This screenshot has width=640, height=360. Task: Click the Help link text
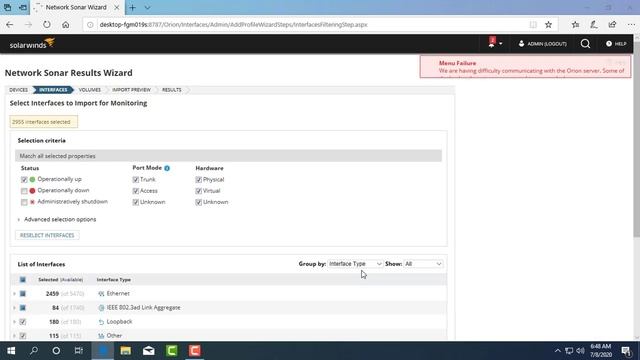tap(620, 44)
